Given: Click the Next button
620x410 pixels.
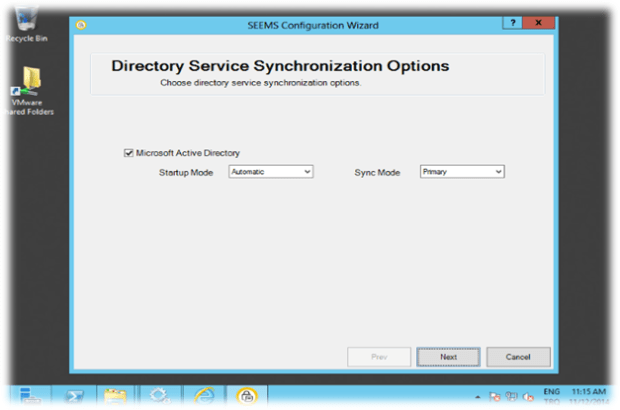Looking at the screenshot, I should (x=450, y=357).
